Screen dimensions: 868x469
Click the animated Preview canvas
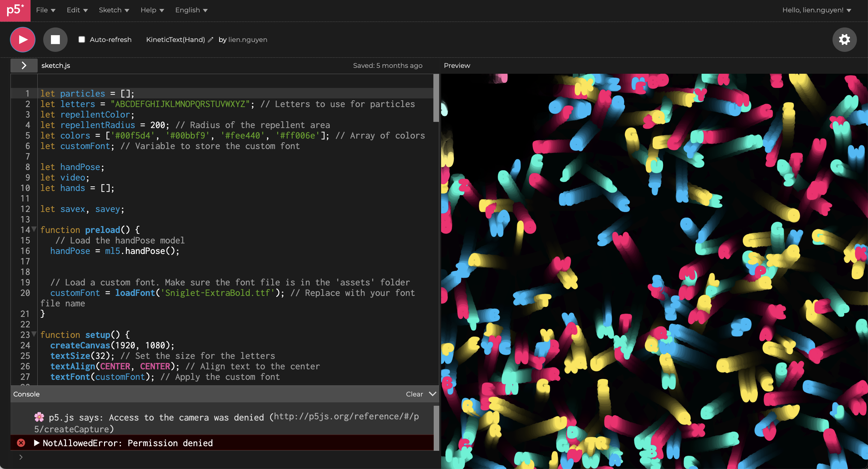coord(654,271)
